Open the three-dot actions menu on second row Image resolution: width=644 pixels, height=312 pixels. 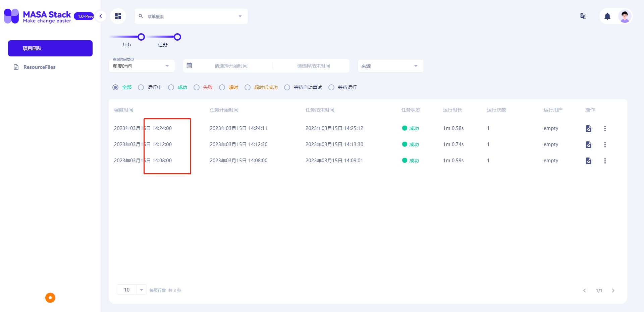coord(605,144)
